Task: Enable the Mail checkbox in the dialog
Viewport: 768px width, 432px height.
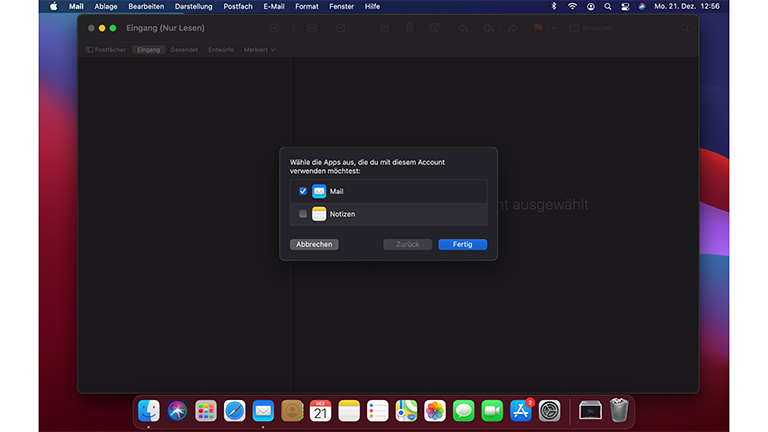Action: coord(303,191)
